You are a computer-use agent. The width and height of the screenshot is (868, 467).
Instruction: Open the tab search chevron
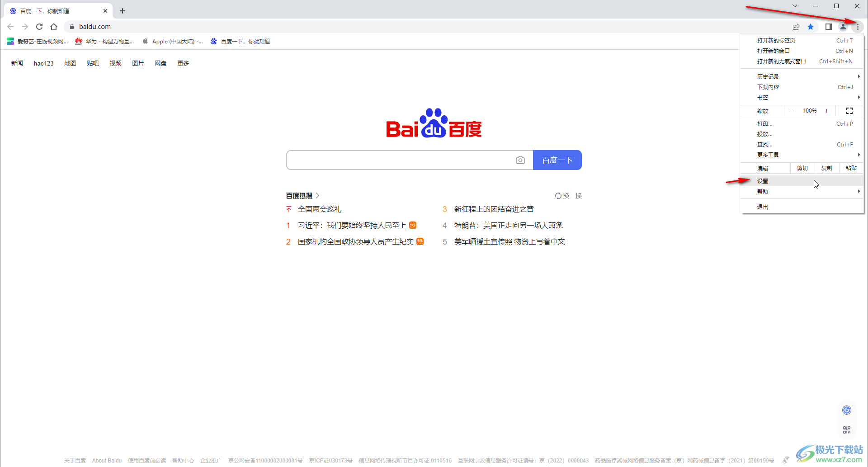(794, 6)
